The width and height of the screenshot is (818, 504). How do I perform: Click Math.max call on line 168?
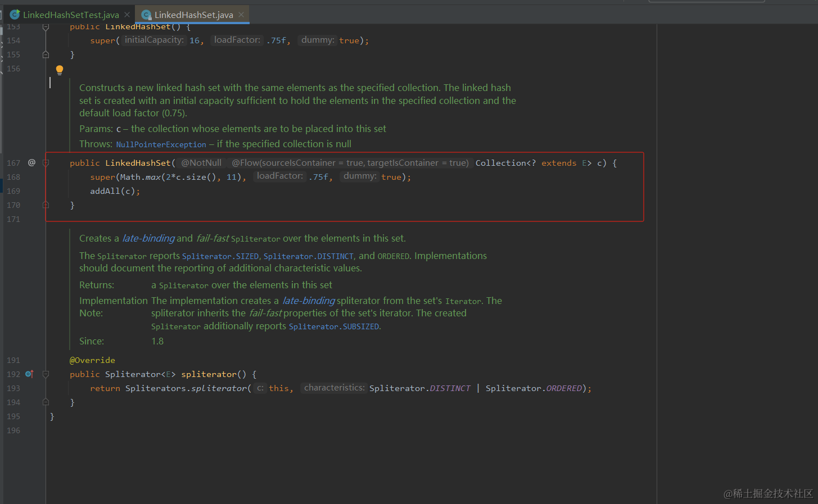141,177
